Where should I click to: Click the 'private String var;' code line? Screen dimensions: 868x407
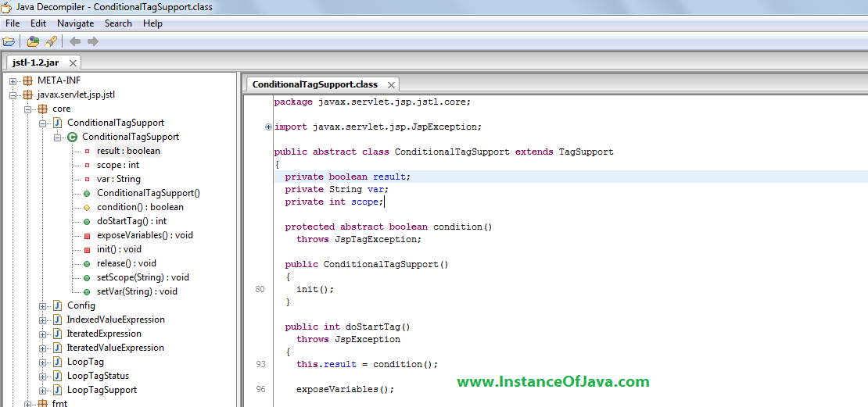pyautogui.click(x=337, y=189)
